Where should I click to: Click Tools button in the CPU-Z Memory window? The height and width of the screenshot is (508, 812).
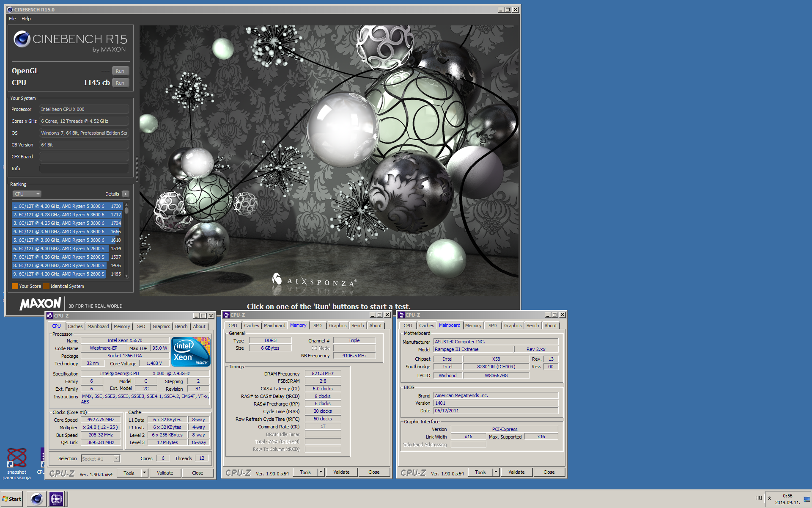point(305,472)
